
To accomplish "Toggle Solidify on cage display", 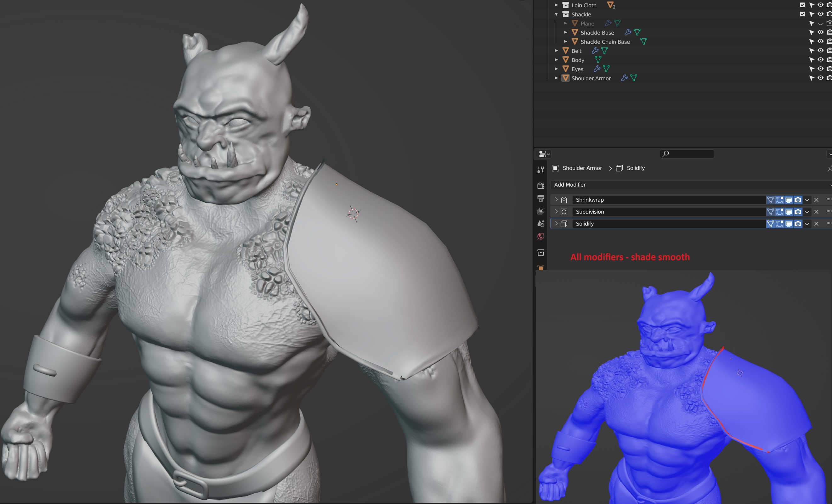I will coord(770,224).
